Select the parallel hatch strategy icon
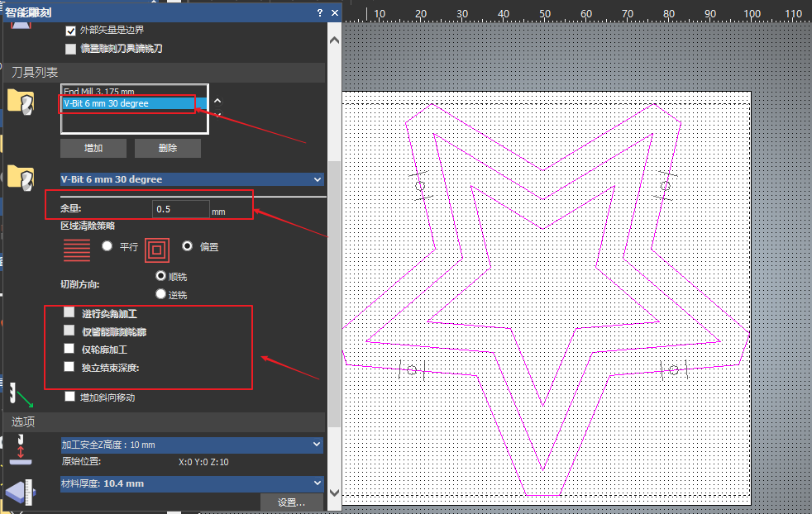Image resolution: width=812 pixels, height=514 pixels. point(77,250)
